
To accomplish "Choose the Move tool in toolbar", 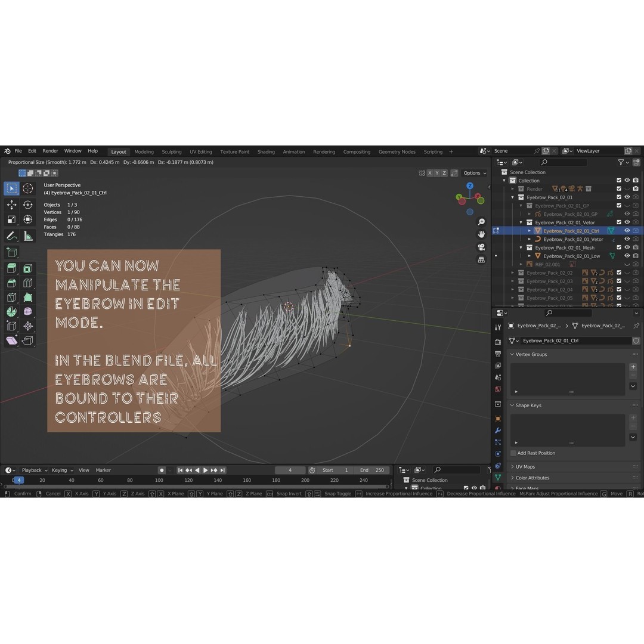I will [11, 205].
